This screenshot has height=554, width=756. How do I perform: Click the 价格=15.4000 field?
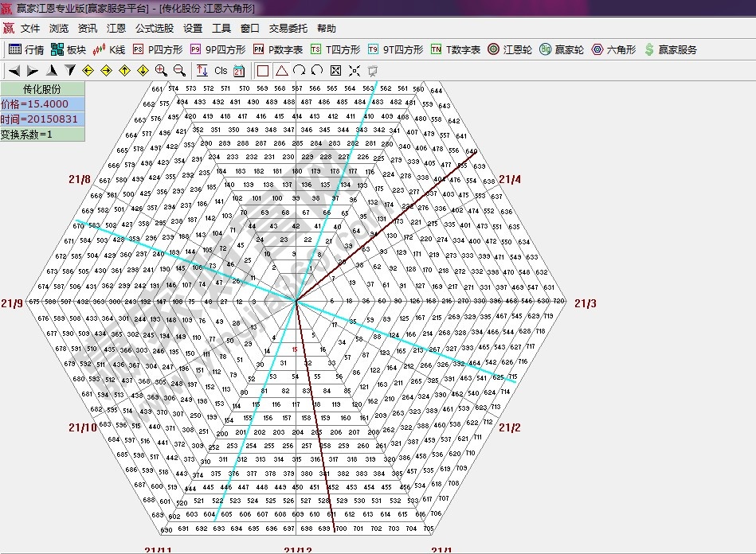pyautogui.click(x=42, y=104)
